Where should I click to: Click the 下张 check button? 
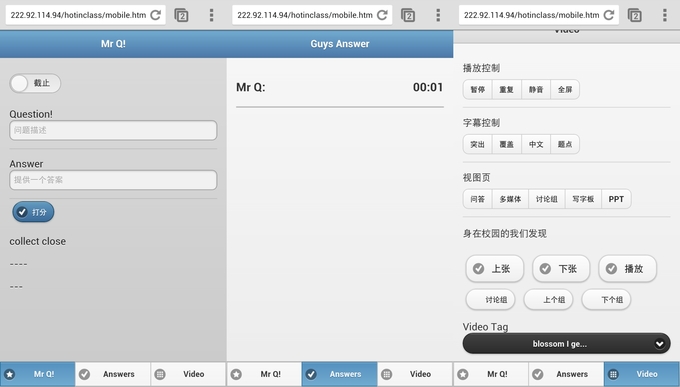[x=561, y=269]
